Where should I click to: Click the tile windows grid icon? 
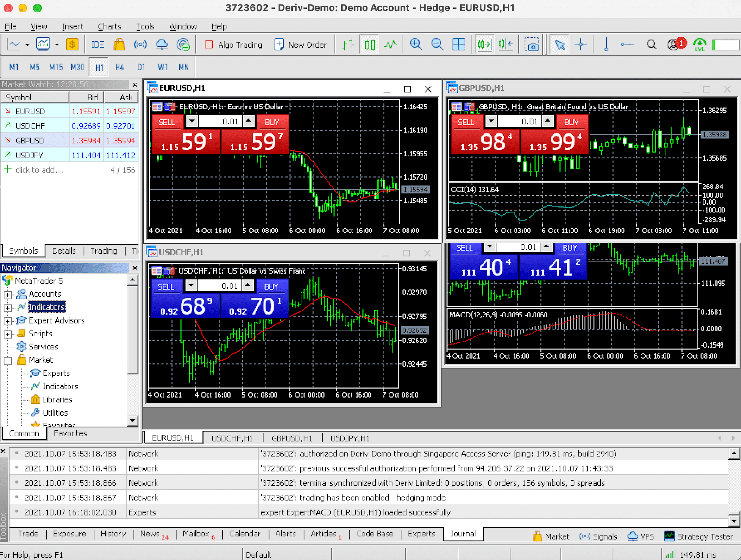tap(458, 44)
